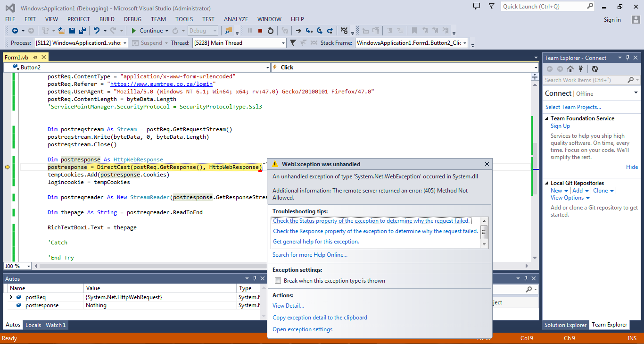Close the WebException popup with its X
This screenshot has width=644, height=344.
pos(487,164)
